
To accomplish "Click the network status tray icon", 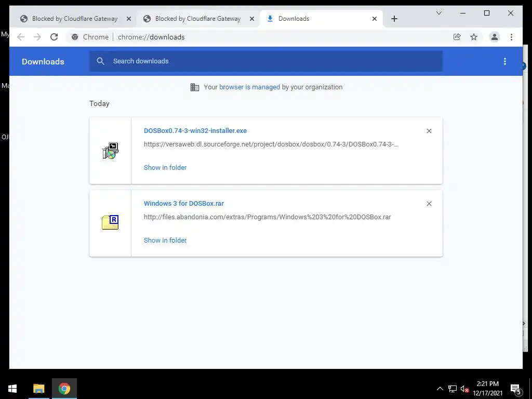I will pos(453,389).
